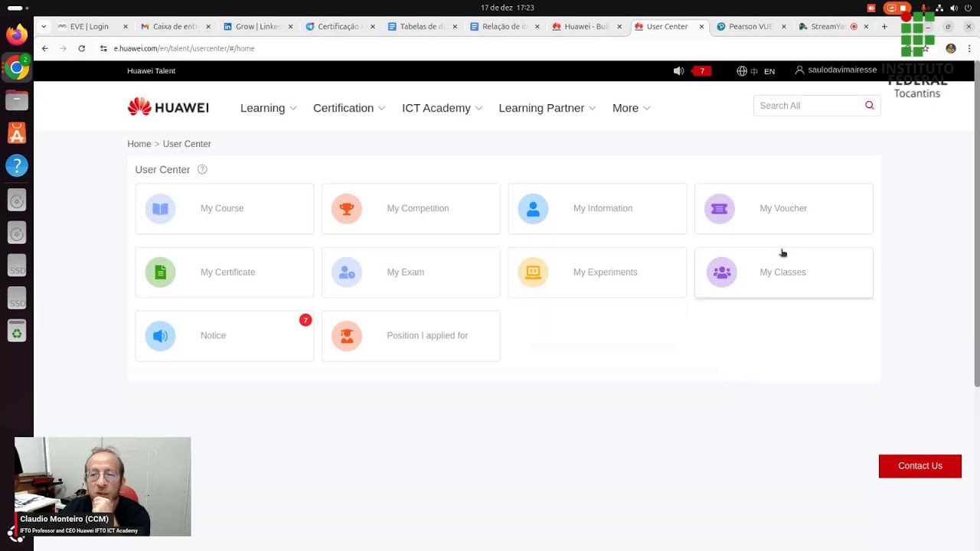Viewport: 980px width, 551px height.
Task: Click the date and time clock in top panel
Action: [x=508, y=8]
